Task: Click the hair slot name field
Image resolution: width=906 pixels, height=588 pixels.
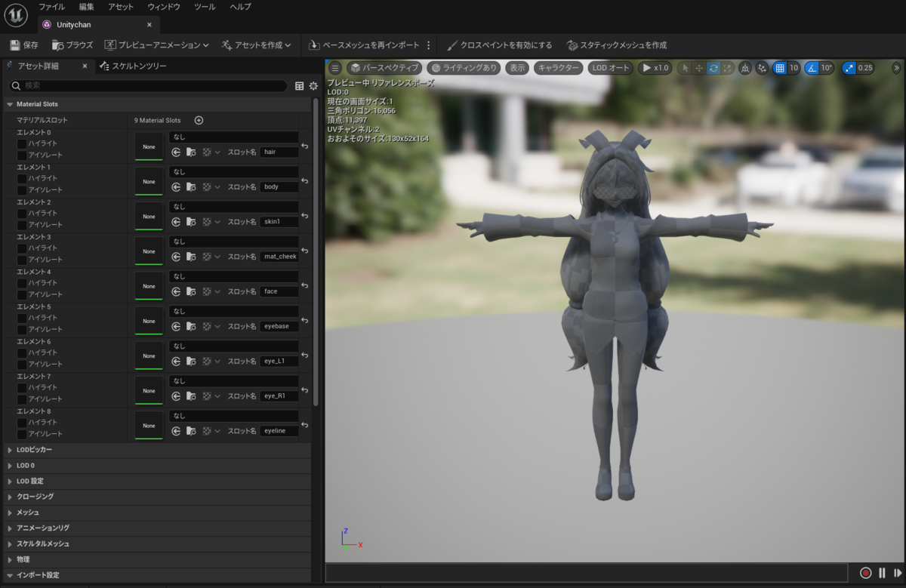Action: pyautogui.click(x=279, y=152)
